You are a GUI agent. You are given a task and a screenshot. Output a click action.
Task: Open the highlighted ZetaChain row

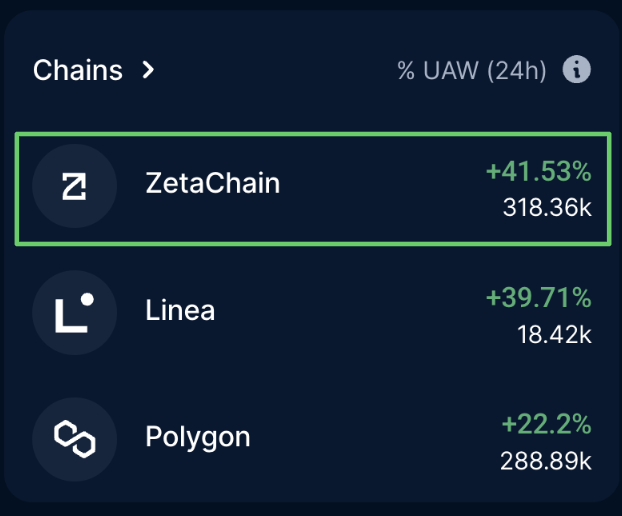(313, 189)
